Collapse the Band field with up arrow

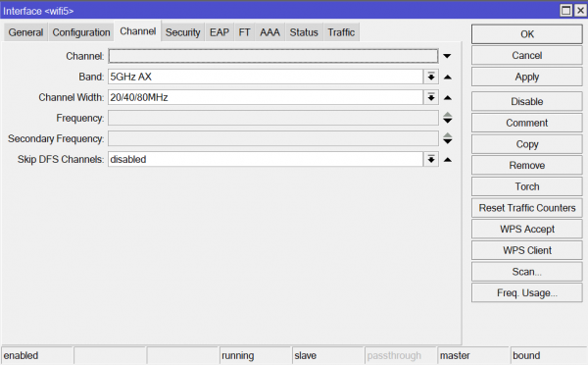[x=447, y=77]
